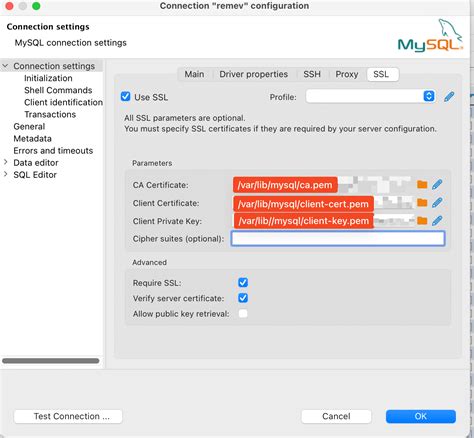This screenshot has height=438, width=474.
Task: Open Errors and timeouts settings
Action: pyautogui.click(x=53, y=151)
